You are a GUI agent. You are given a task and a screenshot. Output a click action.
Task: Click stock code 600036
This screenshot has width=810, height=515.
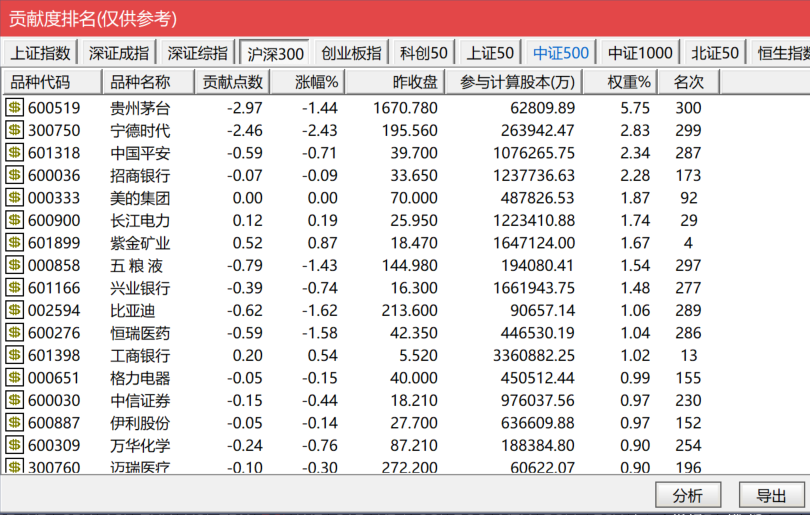point(54,176)
